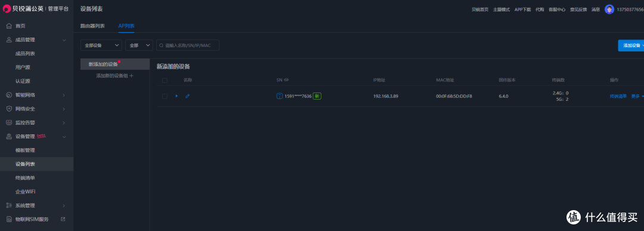Click 贝锐首页 in the top bar

click(x=479, y=10)
